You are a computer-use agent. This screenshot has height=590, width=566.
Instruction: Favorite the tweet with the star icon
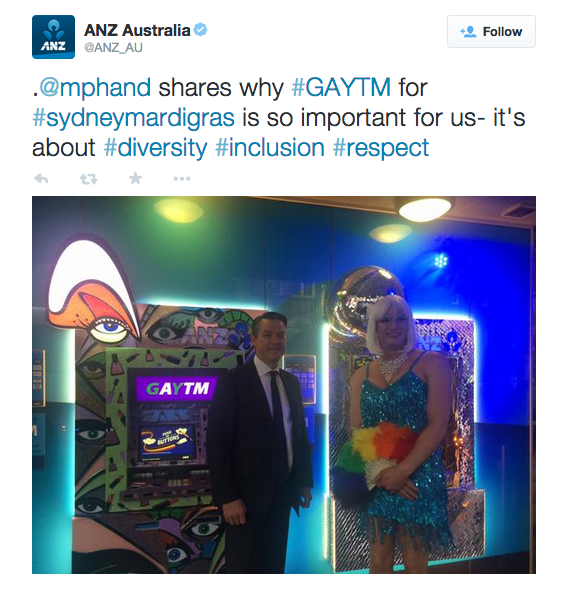[x=135, y=178]
